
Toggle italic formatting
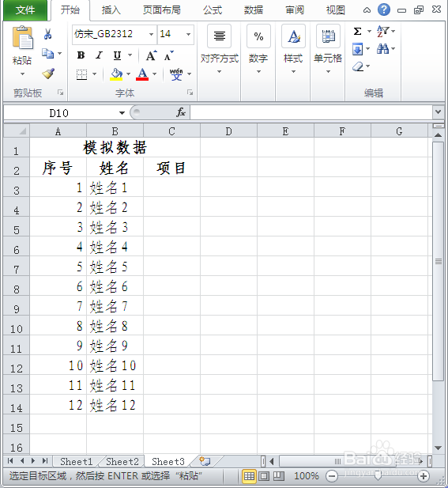click(99, 55)
